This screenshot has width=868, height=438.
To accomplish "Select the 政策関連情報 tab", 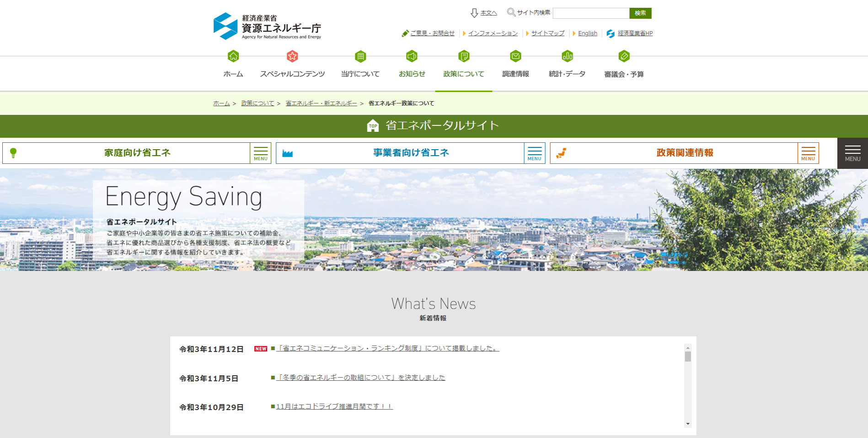I will (x=685, y=153).
